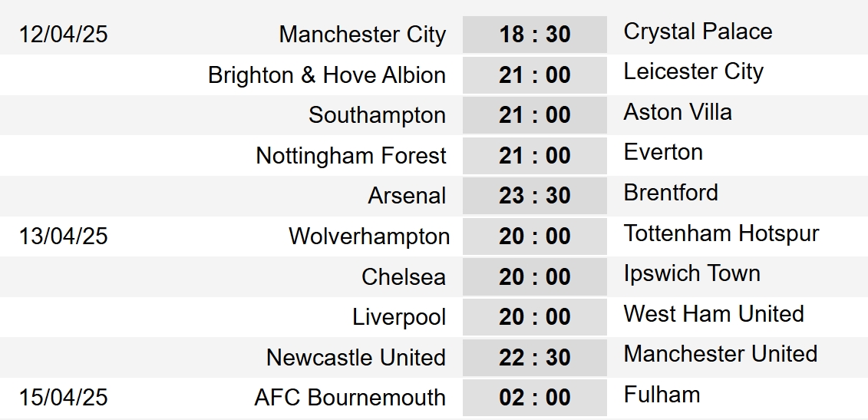Viewport: 868px width, 420px height.
Task: Click the Aston Villa team name
Action: [x=678, y=112]
